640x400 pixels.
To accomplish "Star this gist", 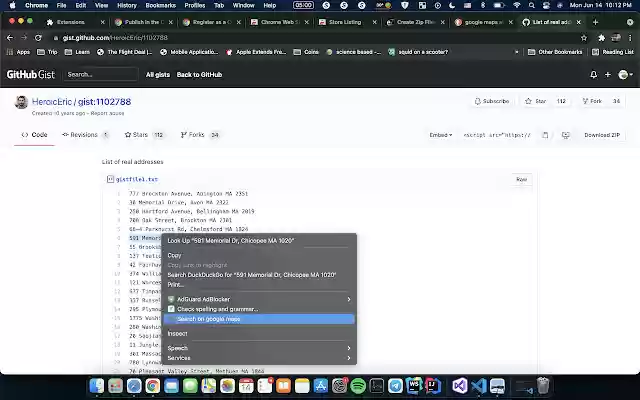I will (x=536, y=101).
